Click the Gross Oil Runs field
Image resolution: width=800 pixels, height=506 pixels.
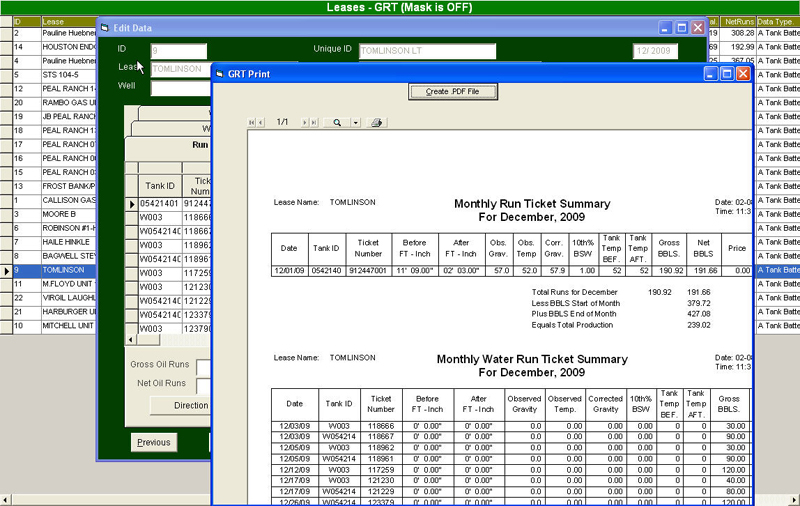(x=204, y=366)
